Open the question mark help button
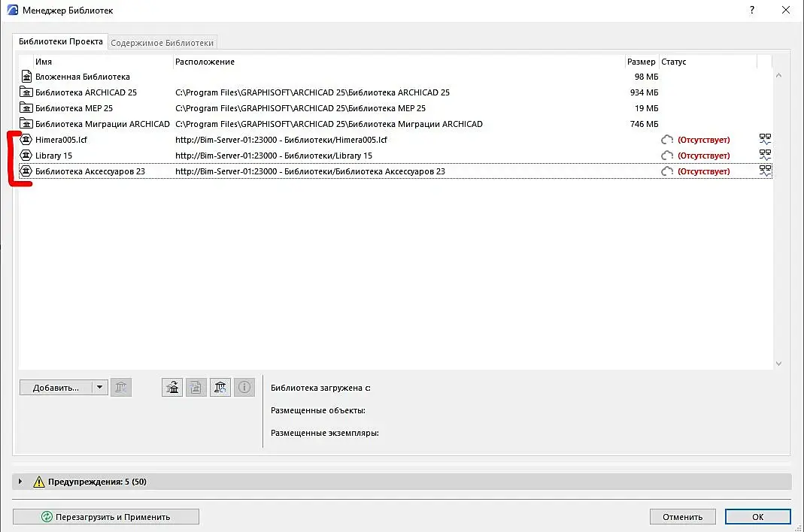Viewport: 804px width, 532px height. (751, 10)
